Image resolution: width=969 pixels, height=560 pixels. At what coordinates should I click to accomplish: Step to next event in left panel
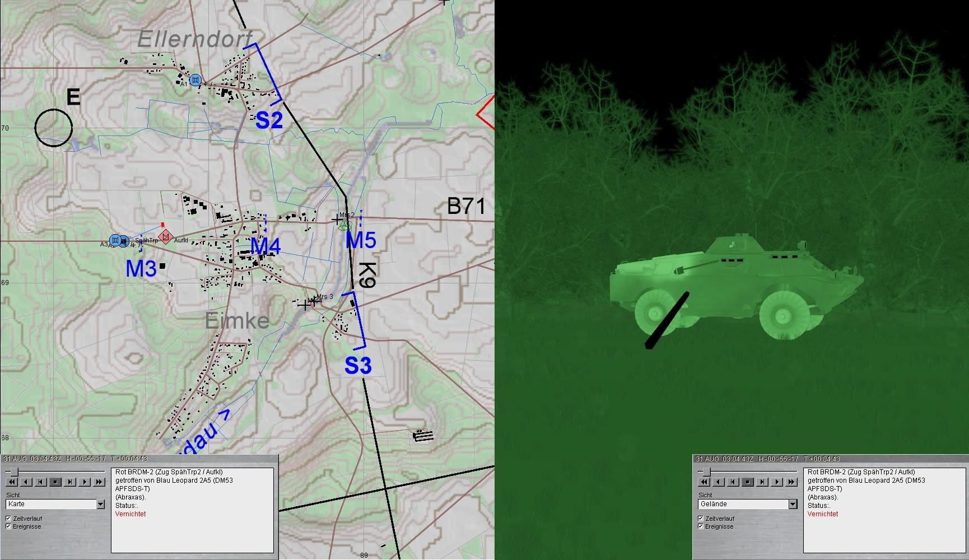pyautogui.click(x=70, y=482)
